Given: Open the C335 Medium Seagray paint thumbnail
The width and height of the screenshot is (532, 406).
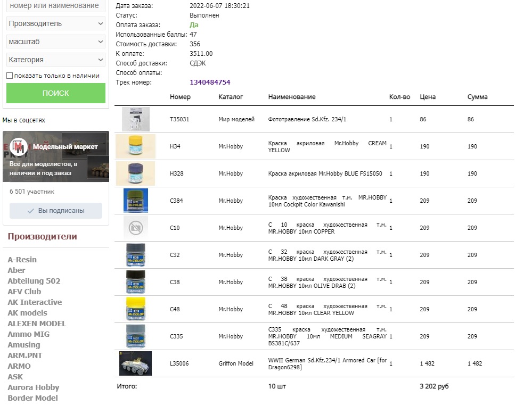Looking at the screenshot, I should pos(136,336).
